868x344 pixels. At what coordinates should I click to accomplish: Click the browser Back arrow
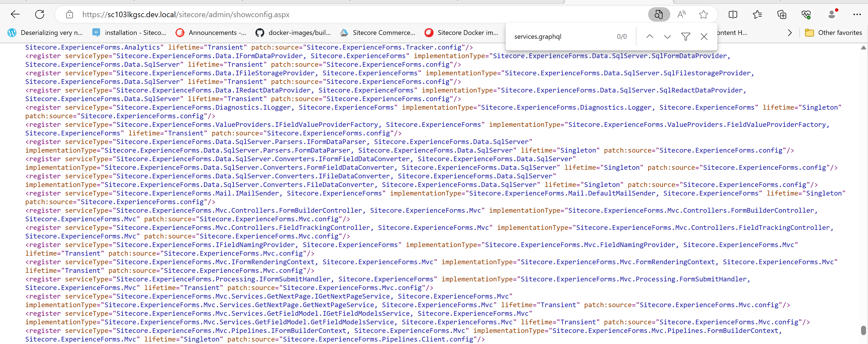click(16, 14)
